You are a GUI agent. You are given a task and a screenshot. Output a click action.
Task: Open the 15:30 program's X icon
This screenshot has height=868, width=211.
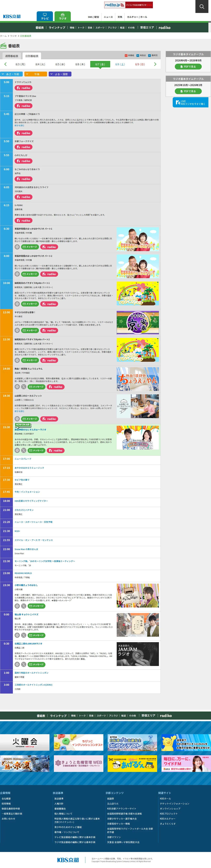pos(24,450)
